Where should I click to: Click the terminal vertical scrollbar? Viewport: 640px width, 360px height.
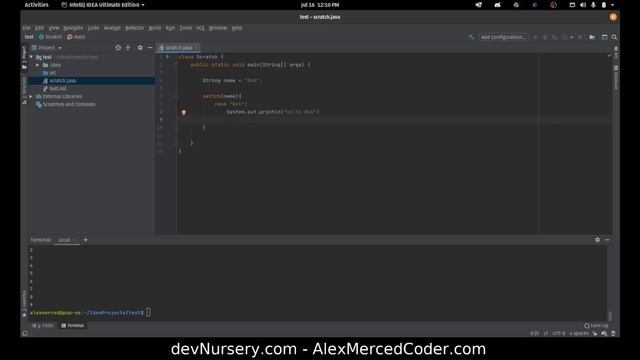pos(610,316)
